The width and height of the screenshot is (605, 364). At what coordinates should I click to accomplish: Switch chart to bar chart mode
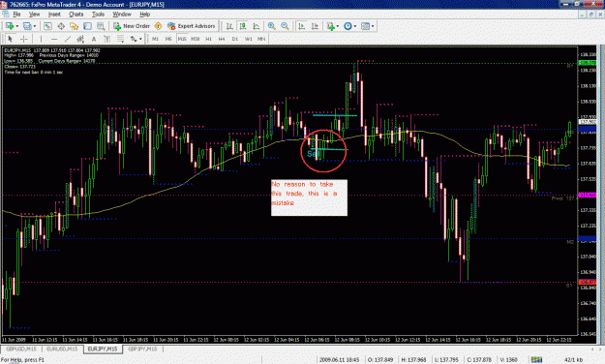[229, 26]
